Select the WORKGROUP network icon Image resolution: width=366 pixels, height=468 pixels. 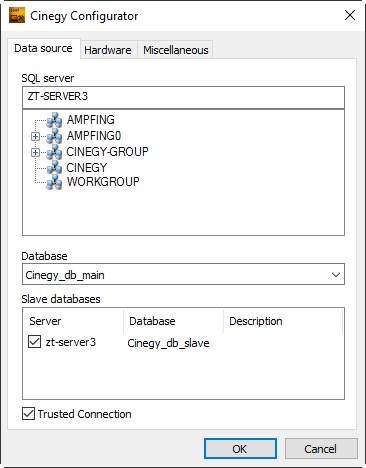click(54, 182)
